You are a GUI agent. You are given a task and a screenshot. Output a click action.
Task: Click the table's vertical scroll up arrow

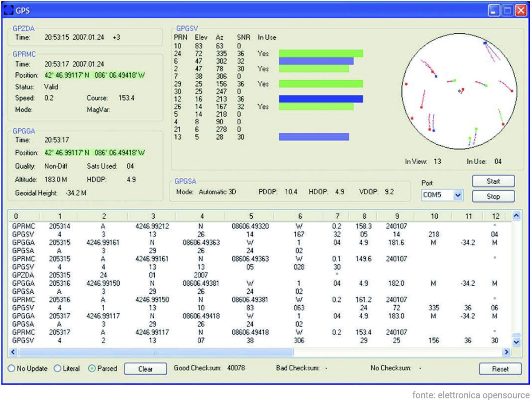pos(516,216)
